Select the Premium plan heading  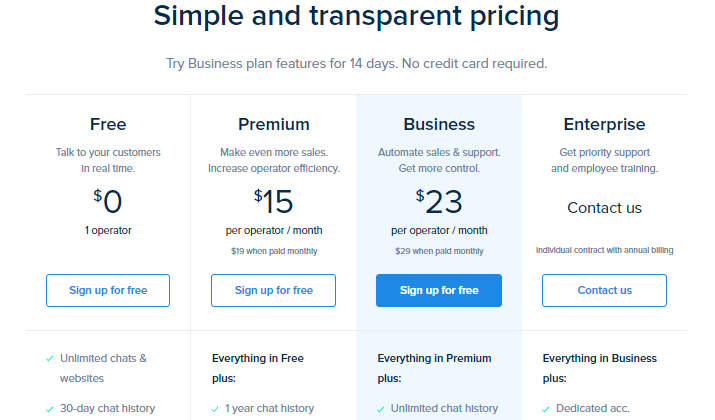click(274, 124)
